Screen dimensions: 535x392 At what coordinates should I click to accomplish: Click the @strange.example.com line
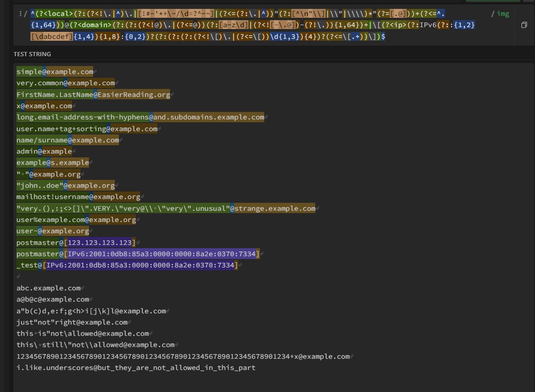click(166, 208)
